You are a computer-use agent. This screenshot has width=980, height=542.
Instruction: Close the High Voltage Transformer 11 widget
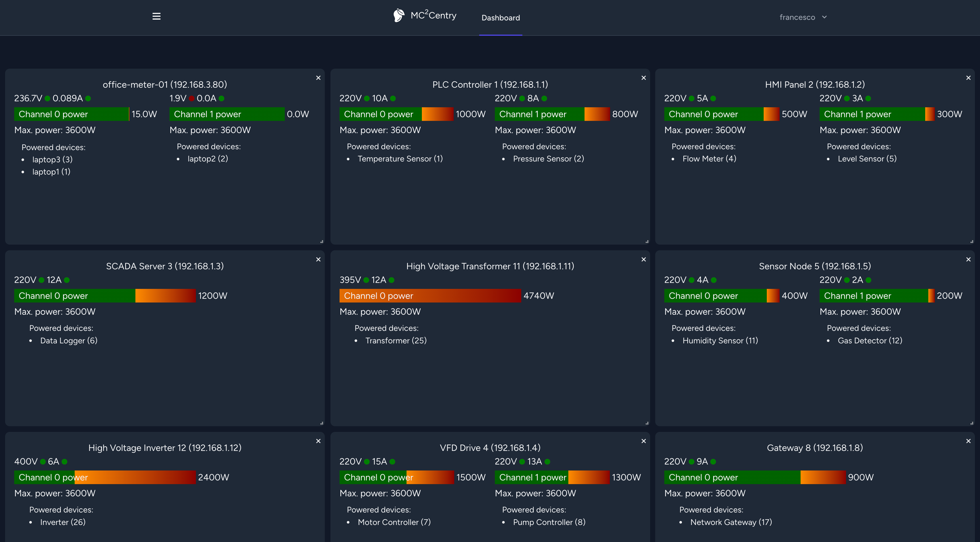click(644, 259)
